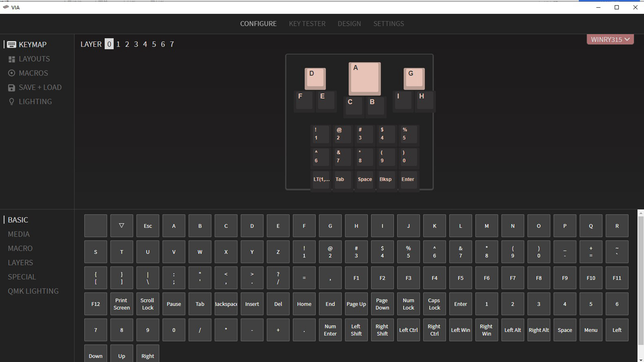Open the Keymap section via keyboard icon
Viewport: 644px width, 362px height.
point(11,45)
